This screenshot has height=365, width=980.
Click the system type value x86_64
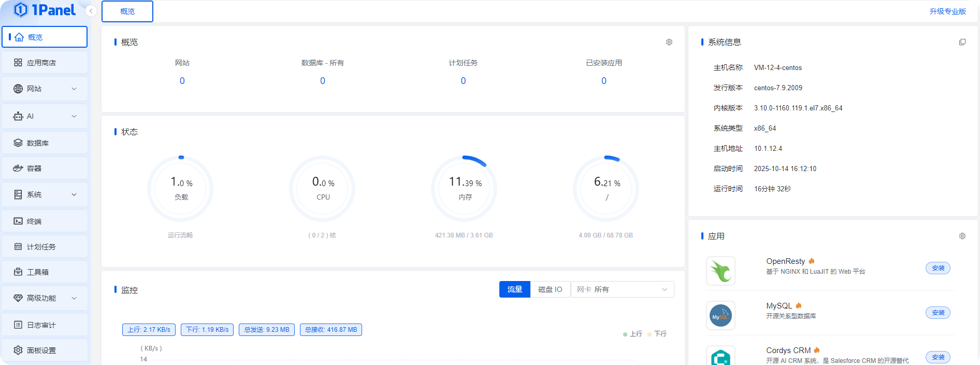tap(765, 129)
